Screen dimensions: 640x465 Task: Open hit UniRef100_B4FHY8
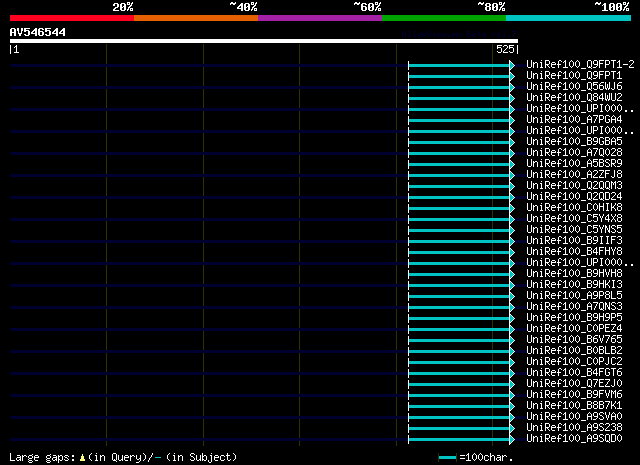point(574,252)
